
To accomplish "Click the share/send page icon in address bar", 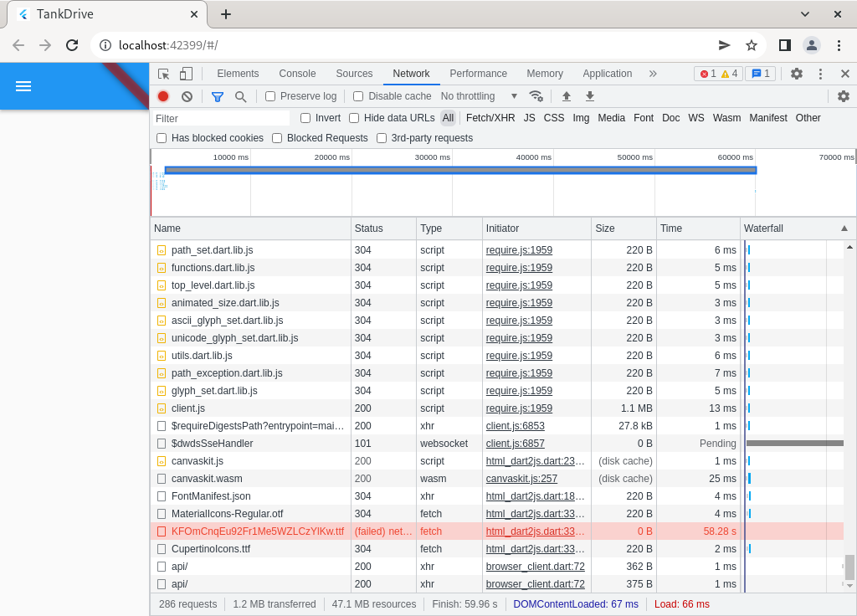I will coord(724,45).
